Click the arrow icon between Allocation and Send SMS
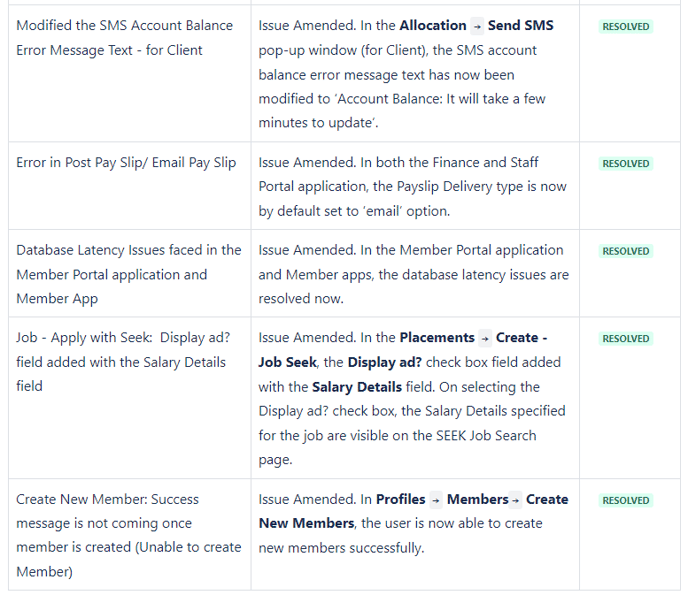Viewport: 688px width, 595px height. [x=477, y=26]
